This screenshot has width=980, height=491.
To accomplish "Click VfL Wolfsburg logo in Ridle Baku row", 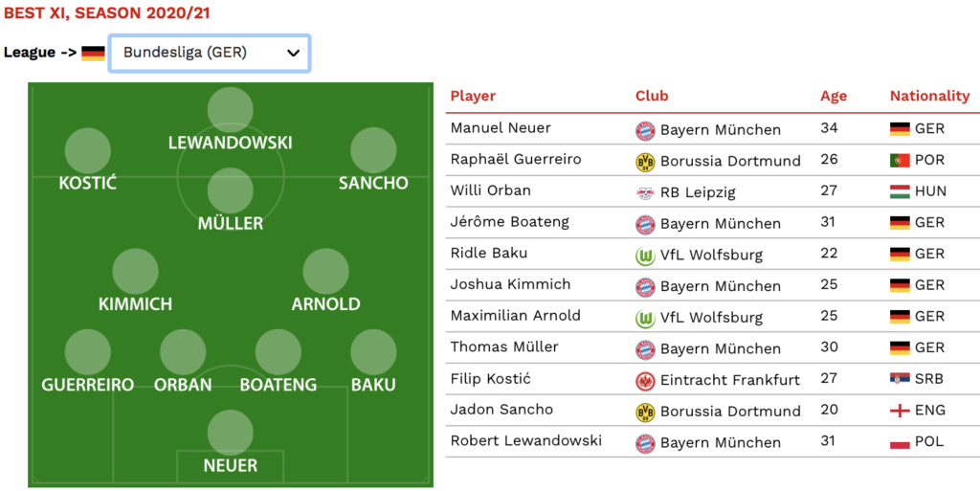I will click(645, 256).
